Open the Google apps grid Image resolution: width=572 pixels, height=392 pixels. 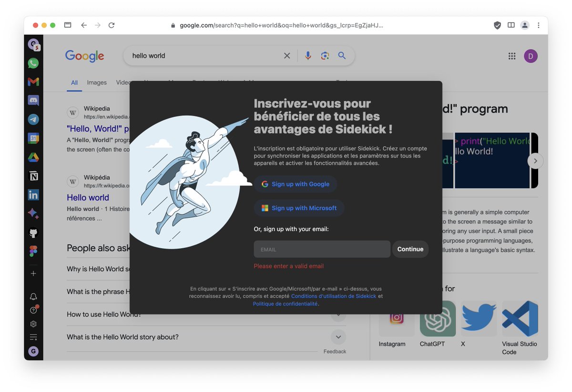512,56
